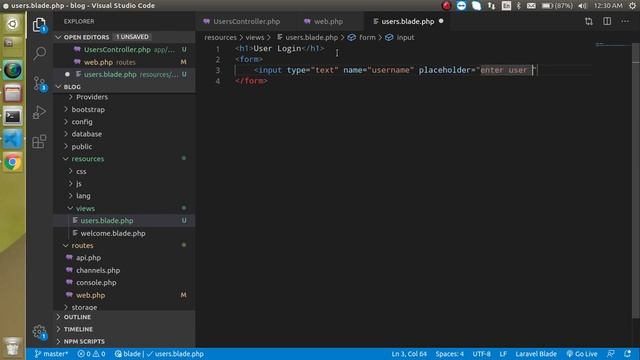Click the editor vertical scrollbar
Image resolution: width=640 pixels, height=360 pixels.
636,180
